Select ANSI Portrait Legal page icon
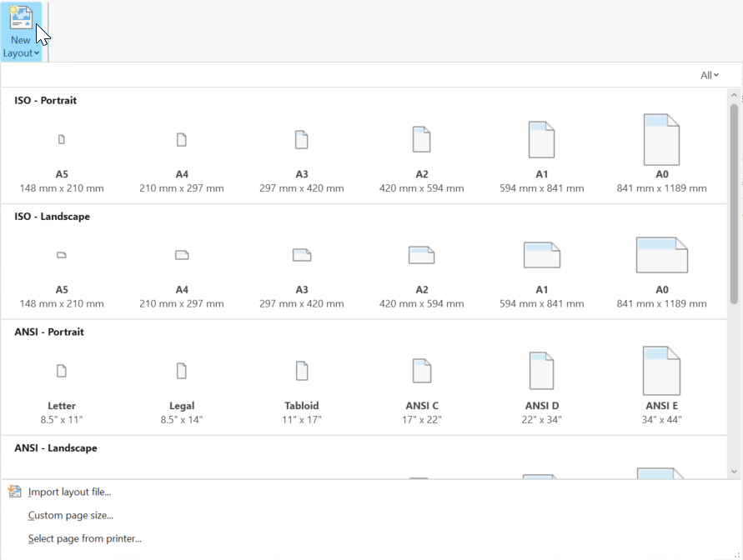The image size is (743, 560). click(182, 371)
